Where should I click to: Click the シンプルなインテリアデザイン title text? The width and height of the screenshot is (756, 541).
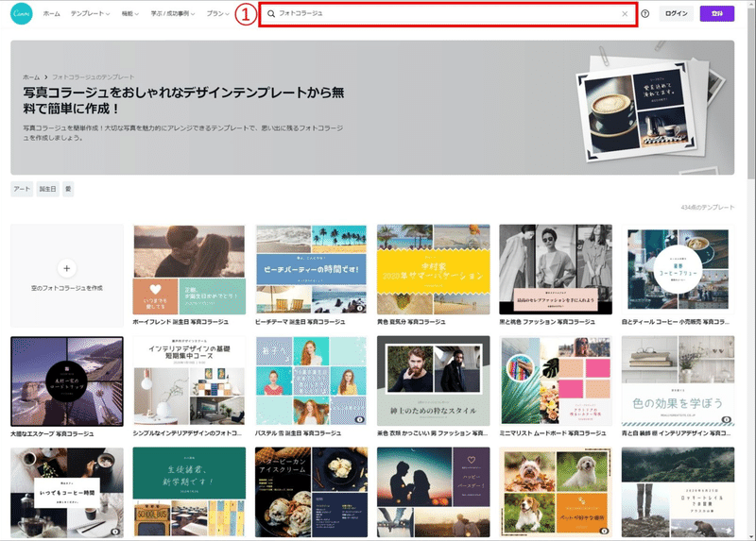pyautogui.click(x=187, y=433)
